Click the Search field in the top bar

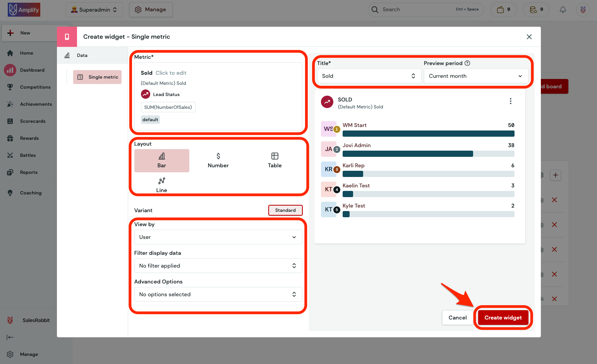click(x=418, y=9)
